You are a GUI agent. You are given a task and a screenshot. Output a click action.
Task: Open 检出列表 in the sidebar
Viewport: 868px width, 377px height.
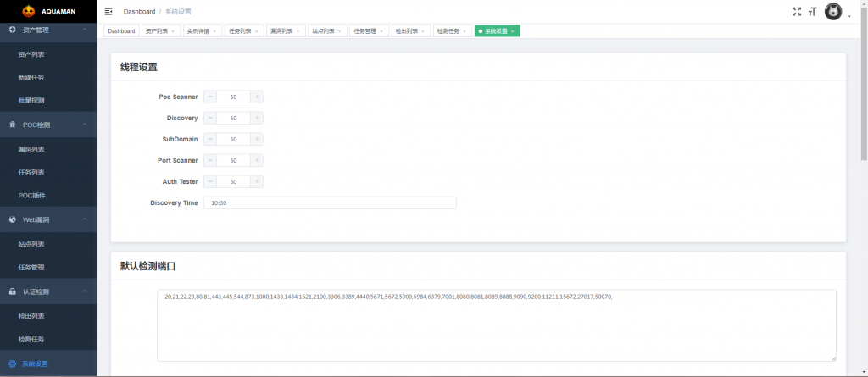click(48, 316)
